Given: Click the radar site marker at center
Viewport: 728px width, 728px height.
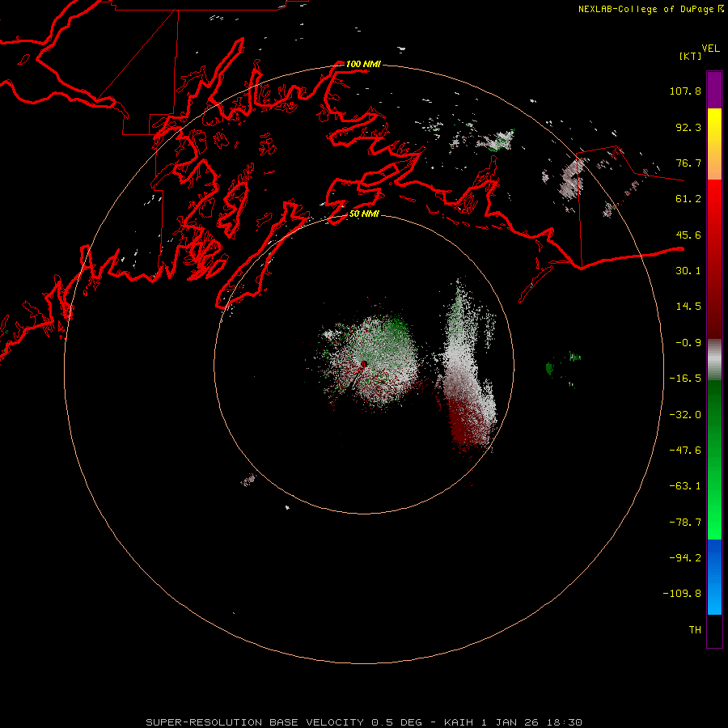Looking at the screenshot, I should click(x=364, y=364).
